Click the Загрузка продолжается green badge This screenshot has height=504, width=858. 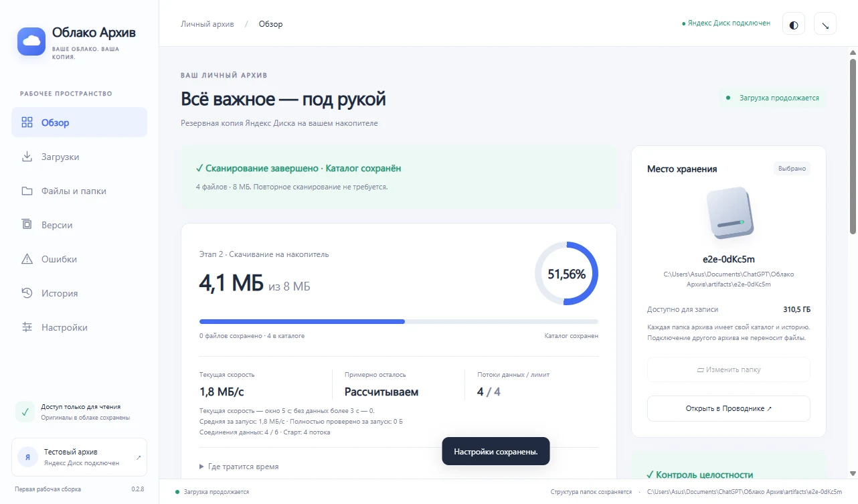click(x=774, y=98)
